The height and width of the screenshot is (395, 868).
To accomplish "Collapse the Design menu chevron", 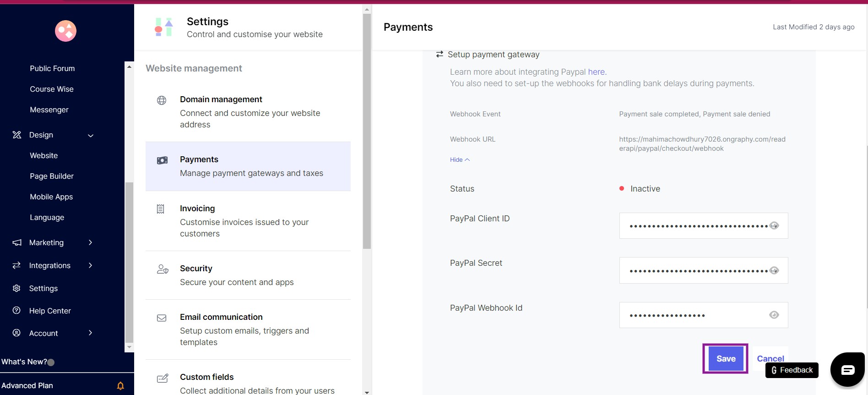I will coord(91,136).
